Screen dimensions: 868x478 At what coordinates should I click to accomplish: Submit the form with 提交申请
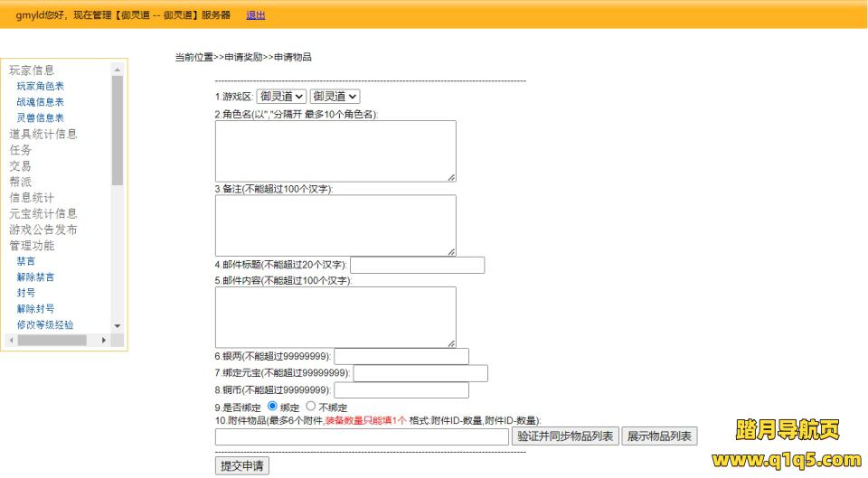[x=242, y=465]
